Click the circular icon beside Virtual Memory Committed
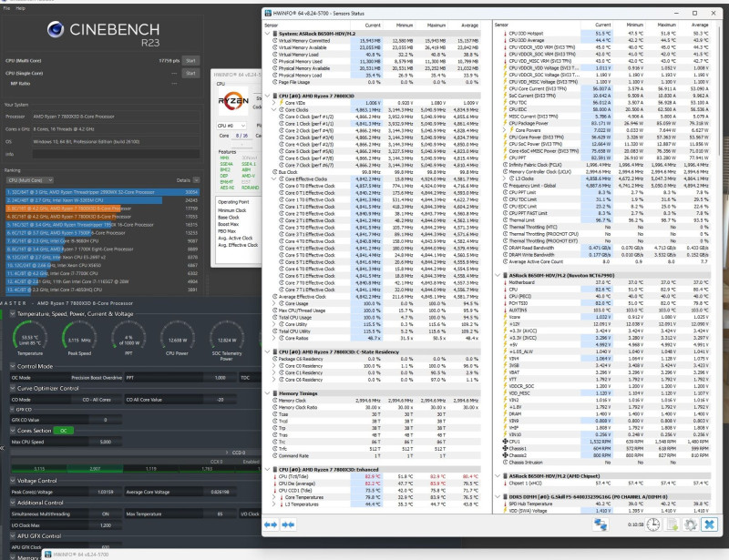Image resolution: width=729 pixels, height=560 pixels. click(275, 40)
